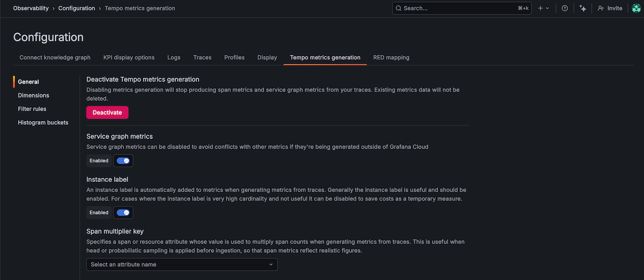Screen dimensions: 644x280
Task: Click the Search input field
Action: 462,8
